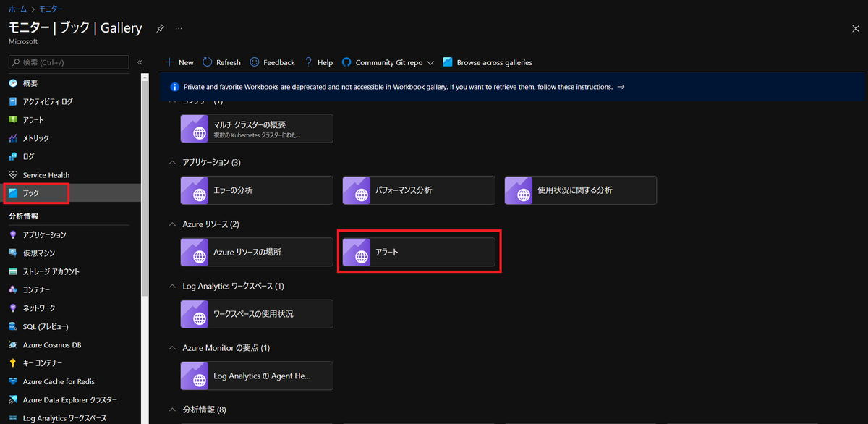The image size is (868, 424).
Task: Click Browse across galleries label
Action: click(495, 63)
